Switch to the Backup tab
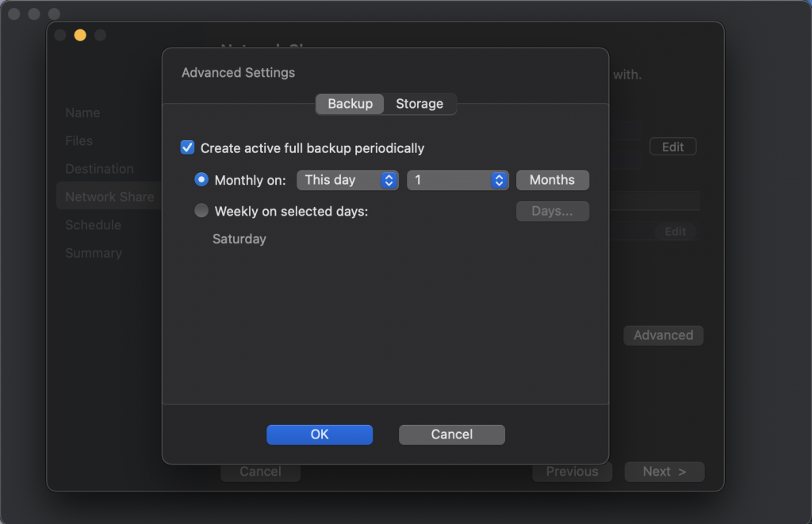This screenshot has width=812, height=524. 349,103
